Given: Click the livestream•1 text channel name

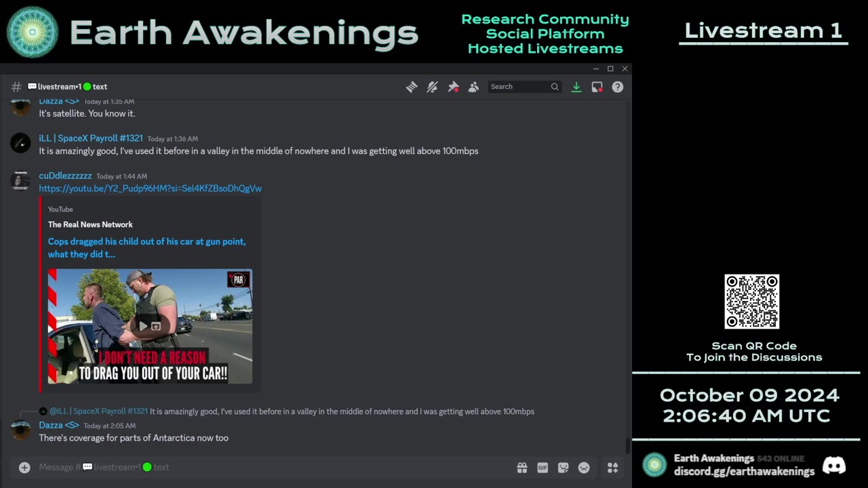Looking at the screenshot, I should (x=67, y=87).
